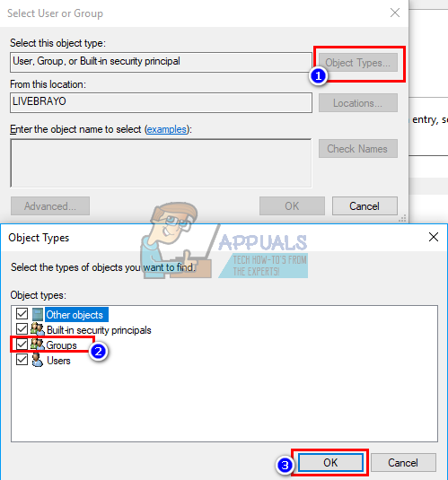Open the examples link
This screenshot has width=448, height=480.
coord(167,129)
